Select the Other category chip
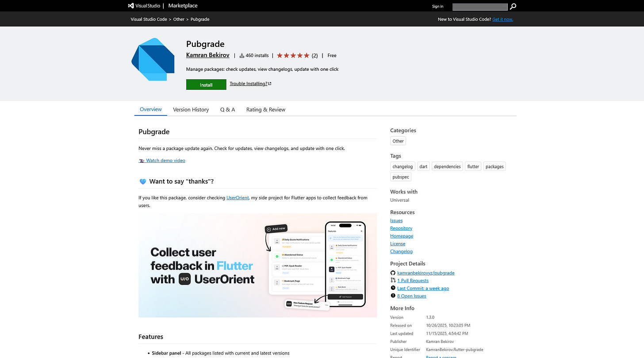 [398, 141]
